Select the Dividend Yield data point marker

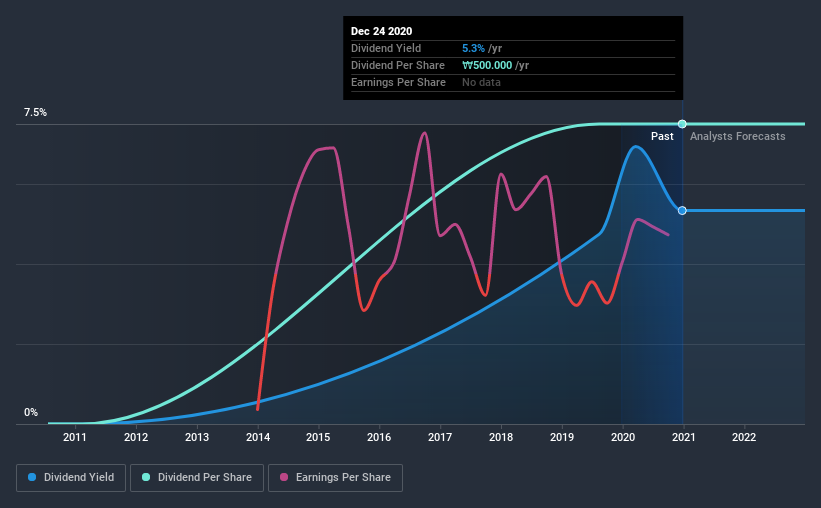pyautogui.click(x=682, y=211)
